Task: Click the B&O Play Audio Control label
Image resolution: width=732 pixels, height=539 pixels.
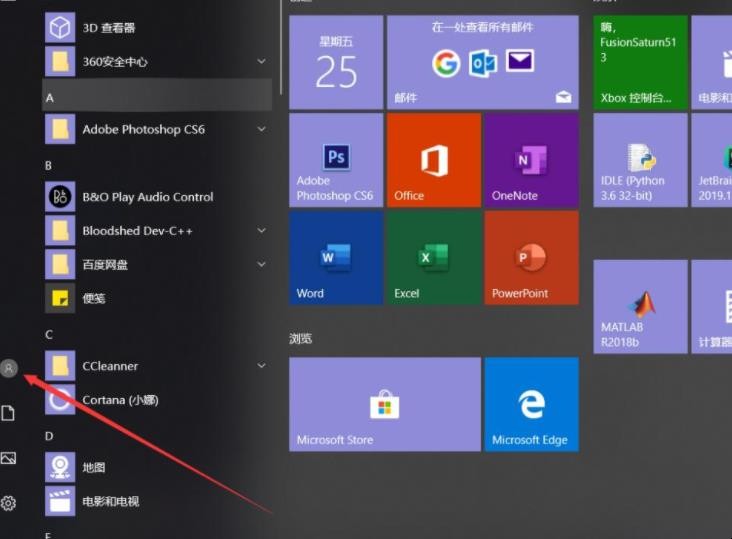Action: pos(148,197)
